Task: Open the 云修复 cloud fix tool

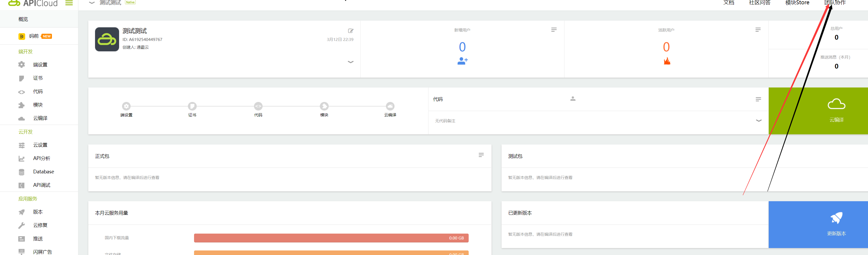Action: click(40, 225)
